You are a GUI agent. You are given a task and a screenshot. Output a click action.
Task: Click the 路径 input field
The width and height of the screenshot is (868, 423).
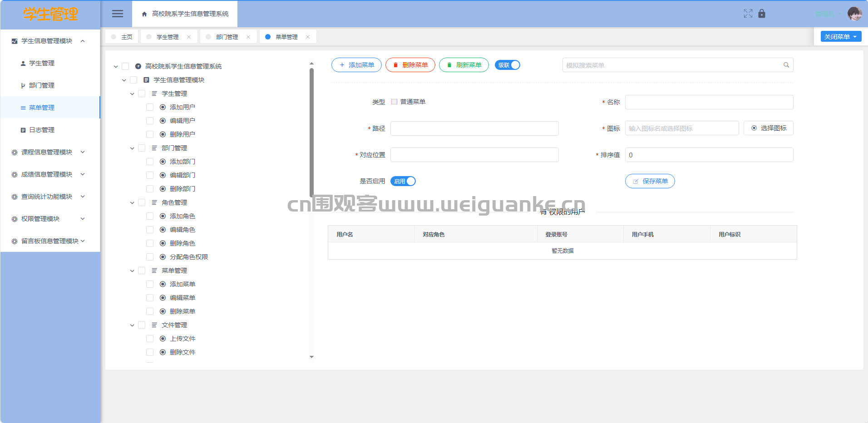(474, 128)
